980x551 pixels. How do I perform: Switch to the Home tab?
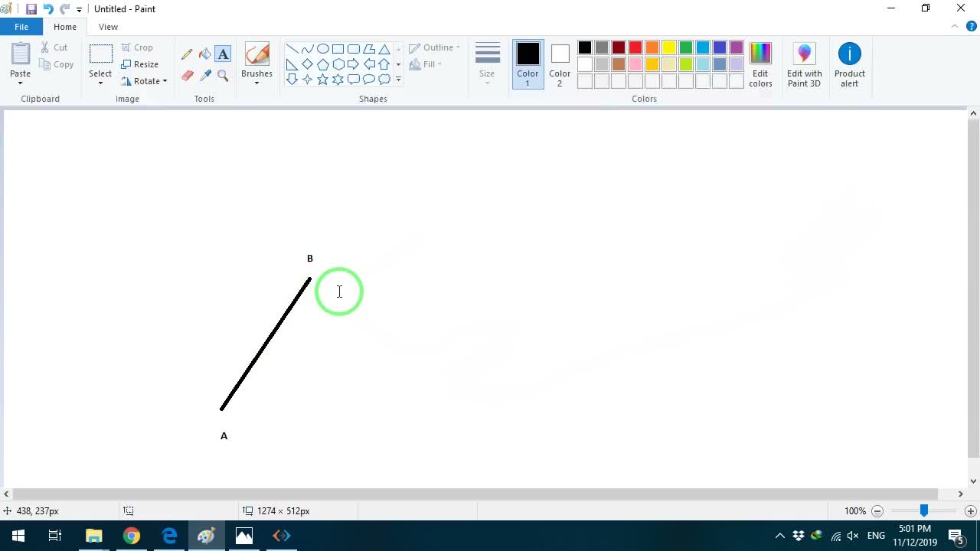65,27
